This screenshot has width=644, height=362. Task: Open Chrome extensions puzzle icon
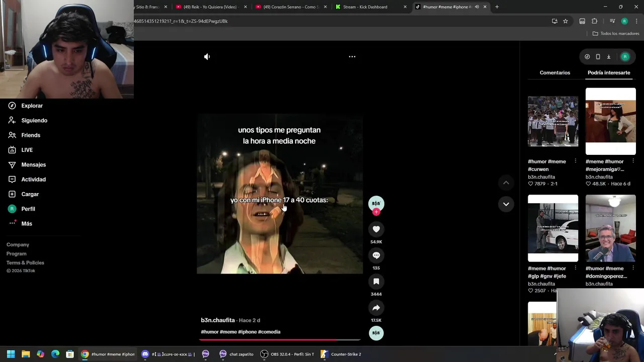tap(595, 21)
